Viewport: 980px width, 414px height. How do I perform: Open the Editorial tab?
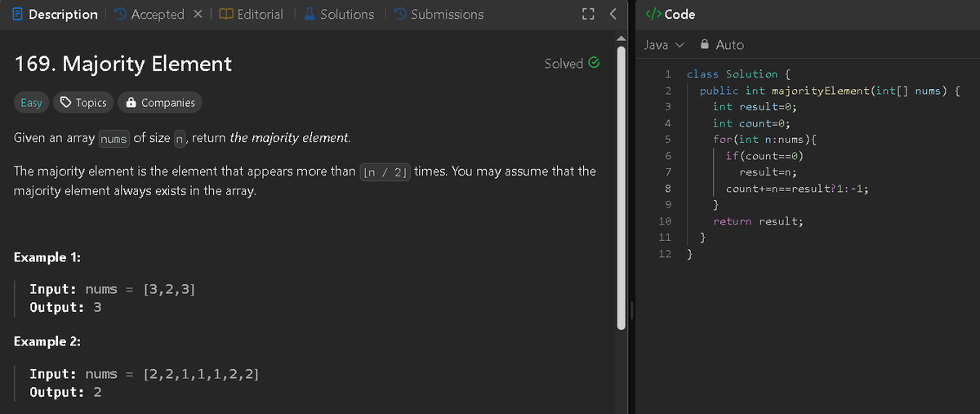[x=252, y=15]
